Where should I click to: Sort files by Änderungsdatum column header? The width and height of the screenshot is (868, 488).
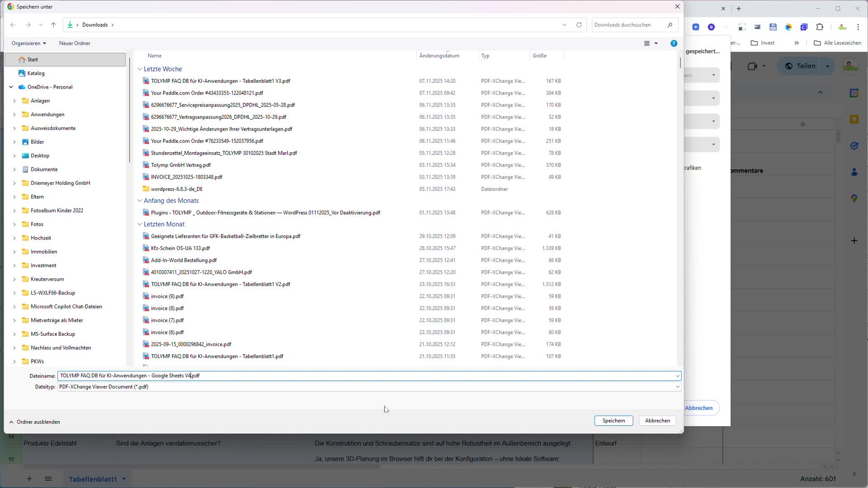439,56
